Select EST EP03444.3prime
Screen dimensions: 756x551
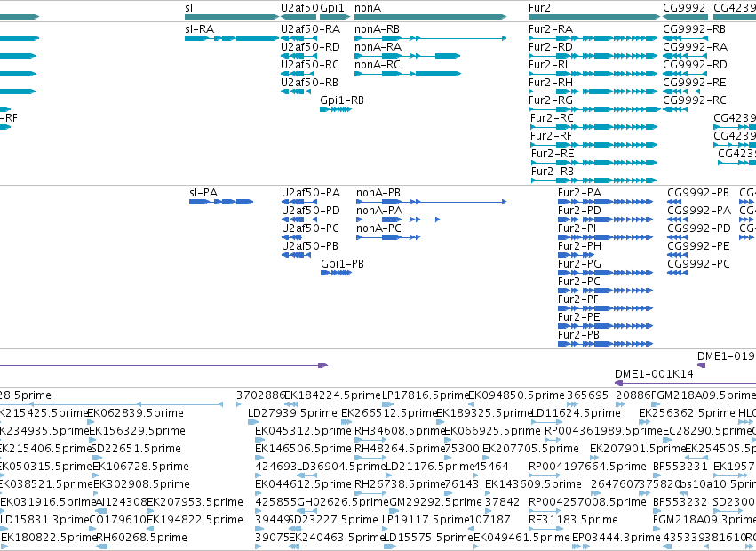point(617,538)
